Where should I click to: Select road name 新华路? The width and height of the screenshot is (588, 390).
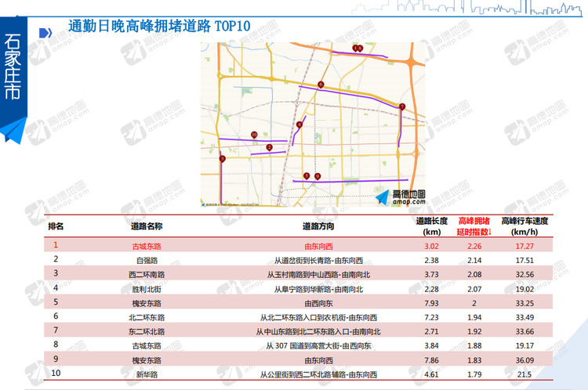coord(147,374)
